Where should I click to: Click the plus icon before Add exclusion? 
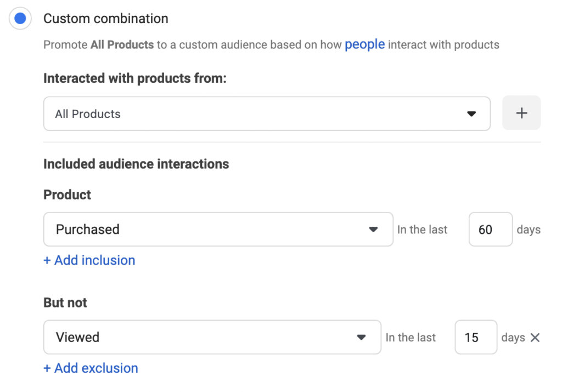coord(47,368)
